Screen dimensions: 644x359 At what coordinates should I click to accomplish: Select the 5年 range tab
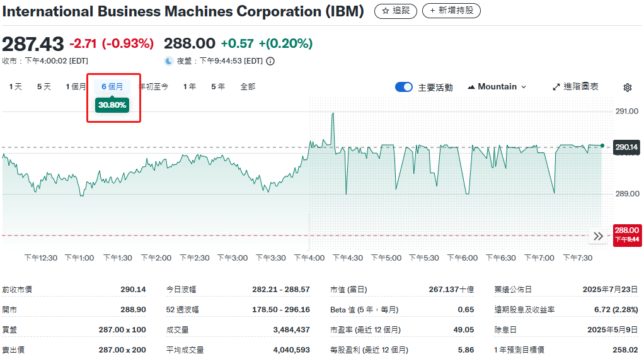(218, 86)
